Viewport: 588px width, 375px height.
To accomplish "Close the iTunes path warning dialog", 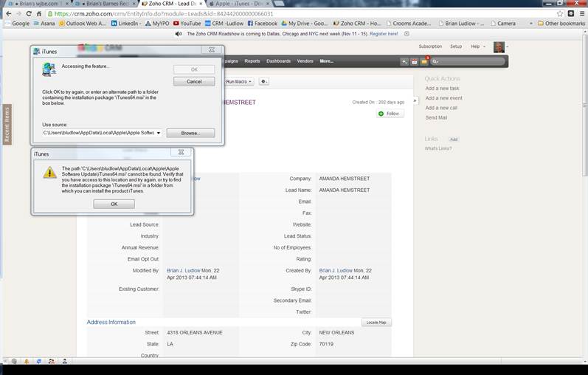I will point(181,152).
